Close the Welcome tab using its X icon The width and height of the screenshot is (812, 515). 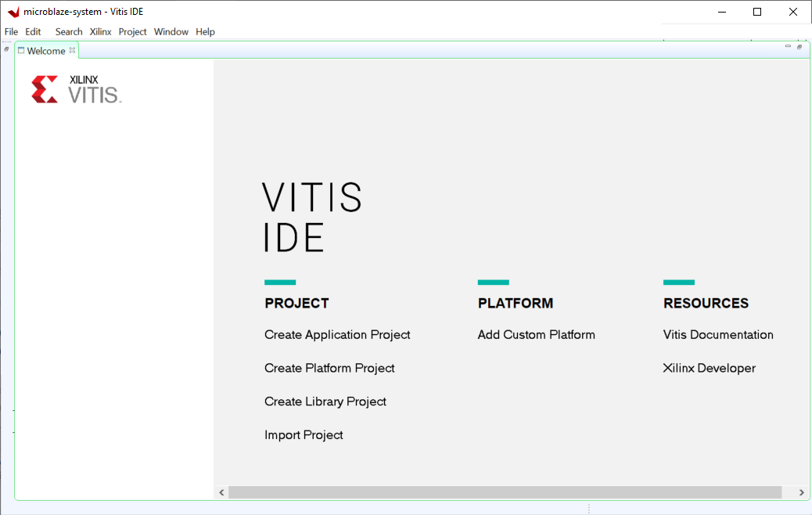point(73,50)
